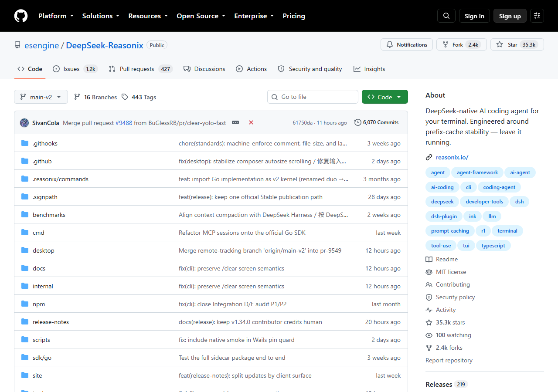Click the fork icon in Fork button

[x=446, y=45]
